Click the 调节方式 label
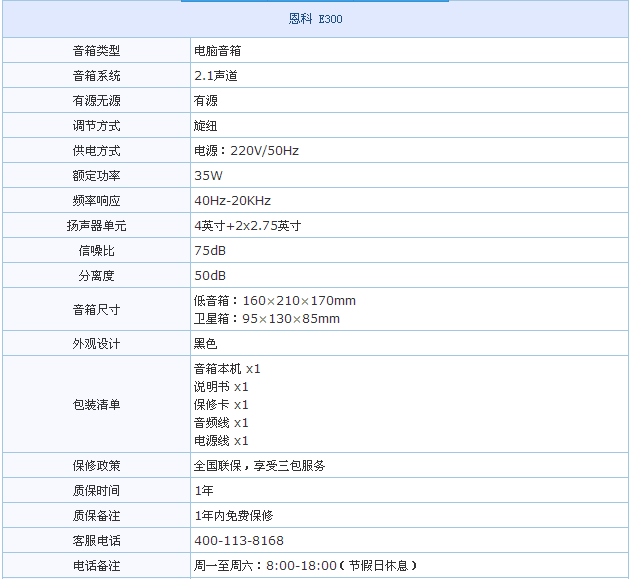 (x=96, y=126)
